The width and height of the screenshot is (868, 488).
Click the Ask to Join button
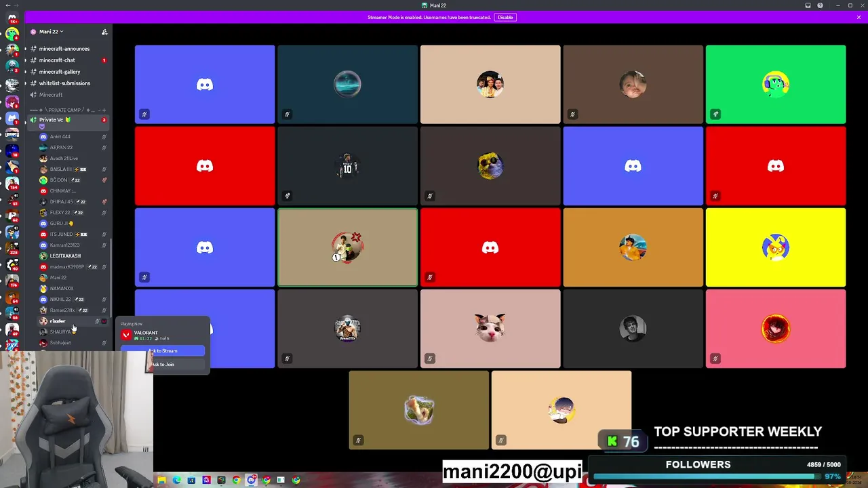click(x=163, y=365)
